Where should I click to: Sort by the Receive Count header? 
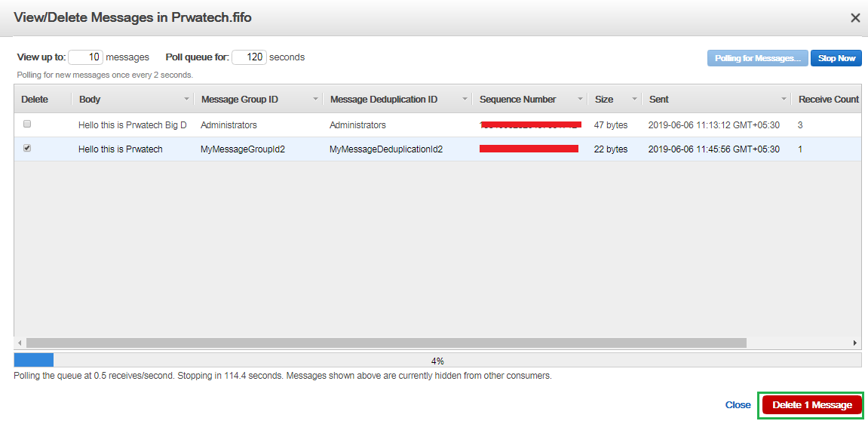[829, 100]
